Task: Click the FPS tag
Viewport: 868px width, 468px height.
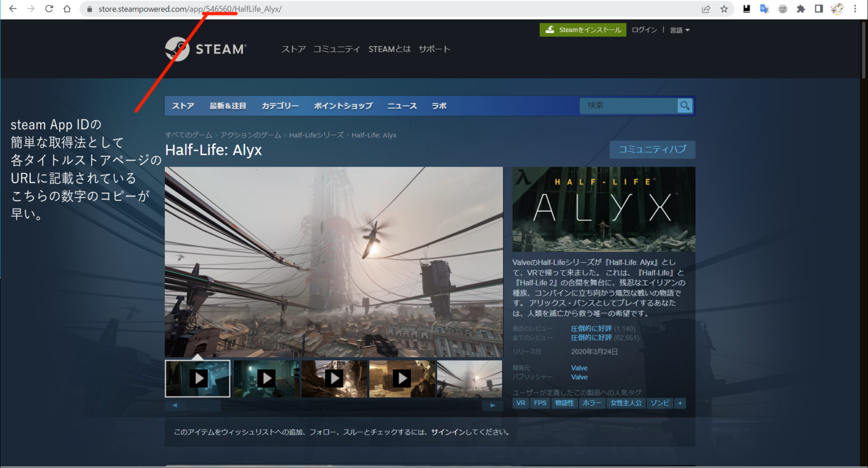Action: [540, 403]
